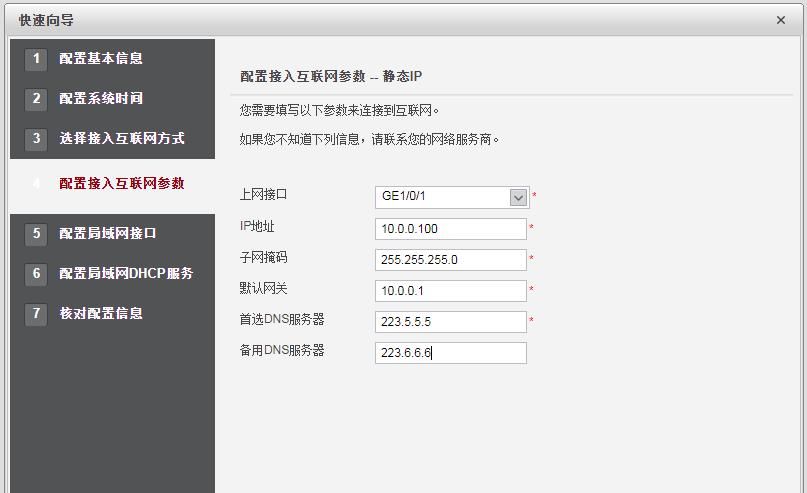Click the step number 2 badge
807x493 pixels.
[x=36, y=98]
